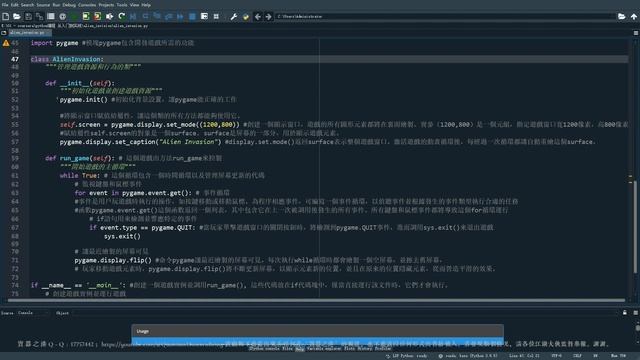This screenshot has height=360, width=640.
Task: Open the Debug menu
Action: tap(69, 5)
